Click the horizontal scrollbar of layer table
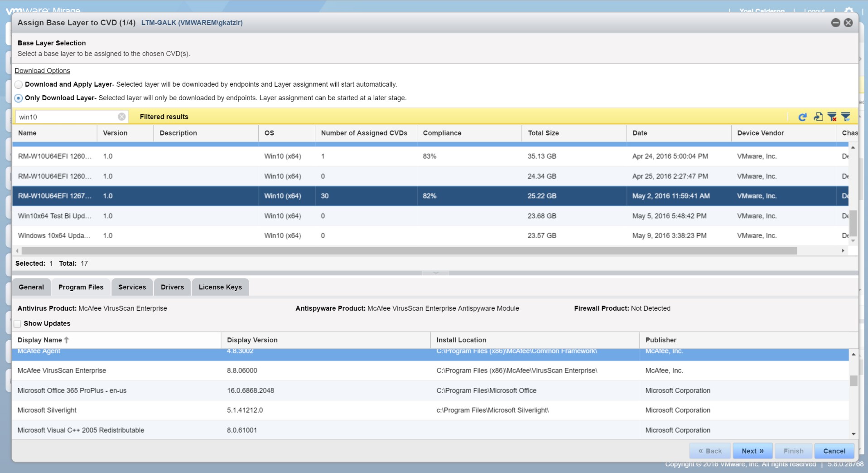The image size is (868, 473). pyautogui.click(x=409, y=251)
